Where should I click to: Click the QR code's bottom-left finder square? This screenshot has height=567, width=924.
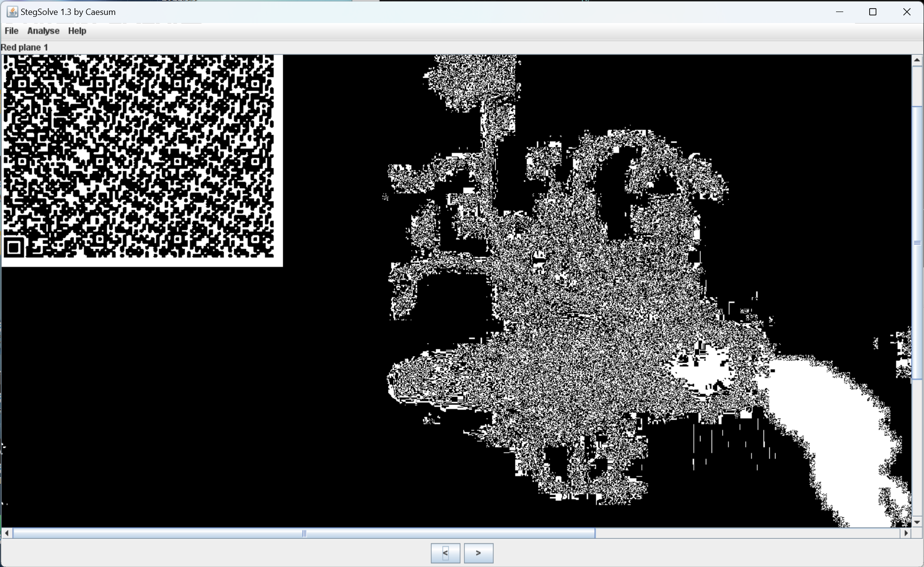point(14,248)
